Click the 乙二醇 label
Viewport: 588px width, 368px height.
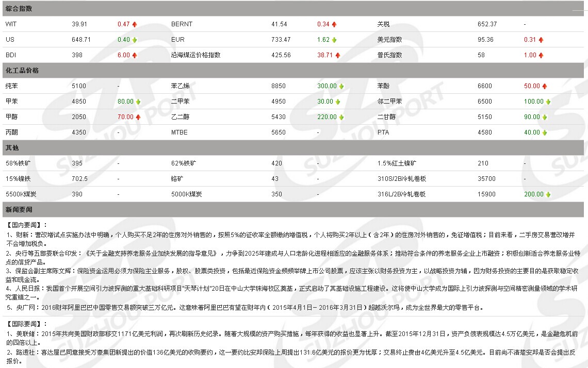click(181, 116)
